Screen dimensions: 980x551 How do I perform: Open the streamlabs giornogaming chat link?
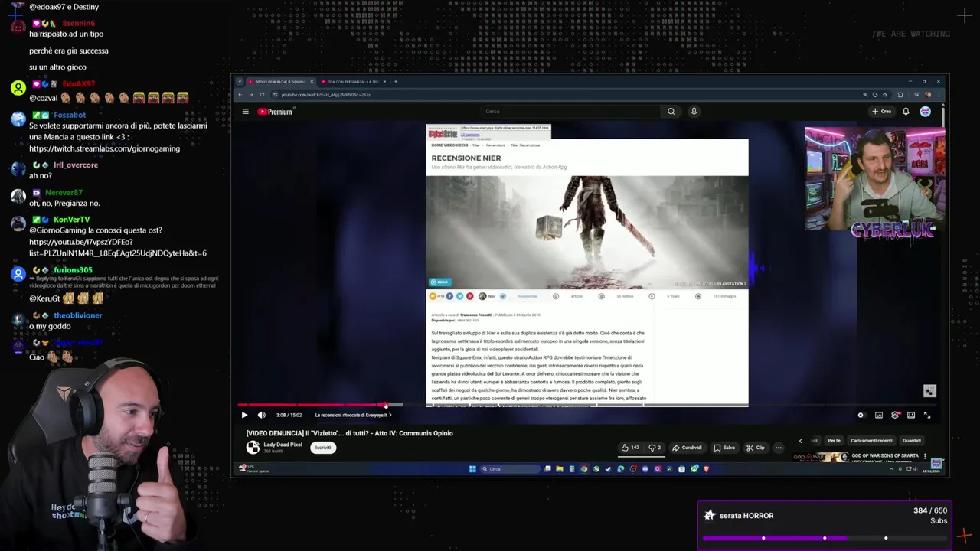click(104, 148)
